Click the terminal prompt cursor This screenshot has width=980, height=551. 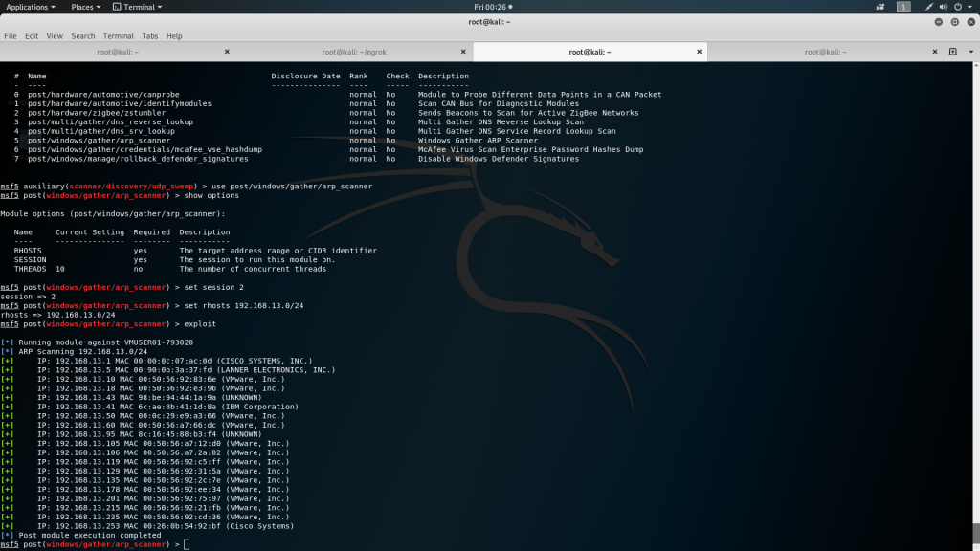[187, 544]
